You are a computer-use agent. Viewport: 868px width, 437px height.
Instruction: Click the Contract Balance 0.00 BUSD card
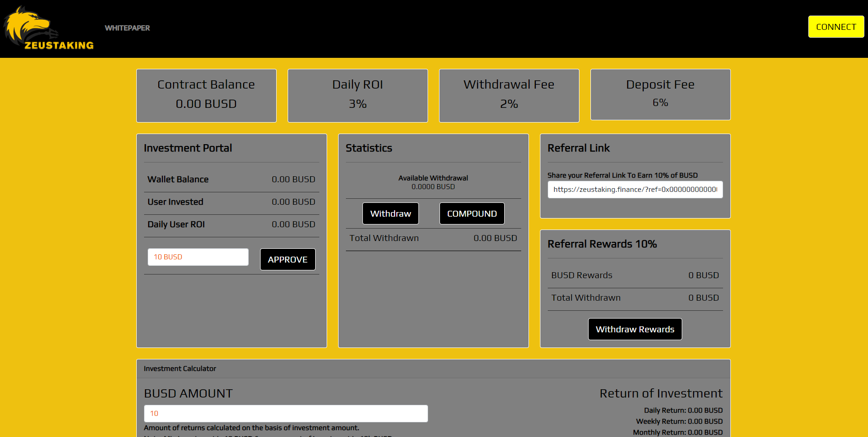(206, 95)
